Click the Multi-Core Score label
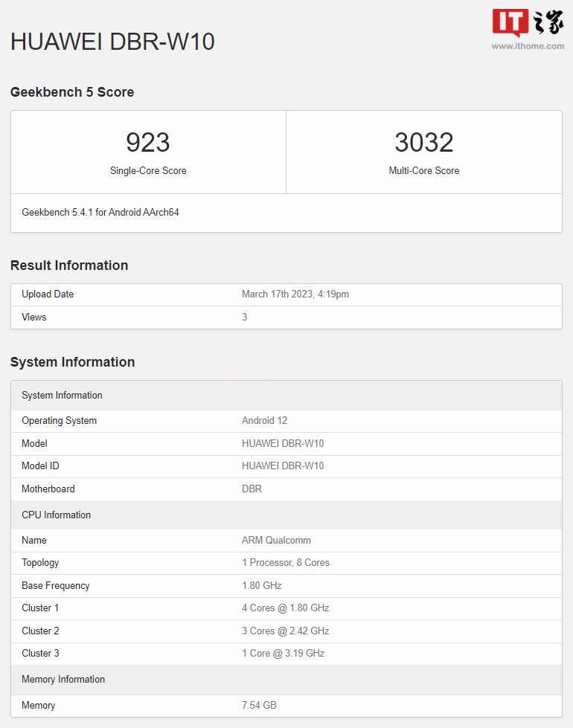This screenshot has width=573, height=728. point(423,171)
